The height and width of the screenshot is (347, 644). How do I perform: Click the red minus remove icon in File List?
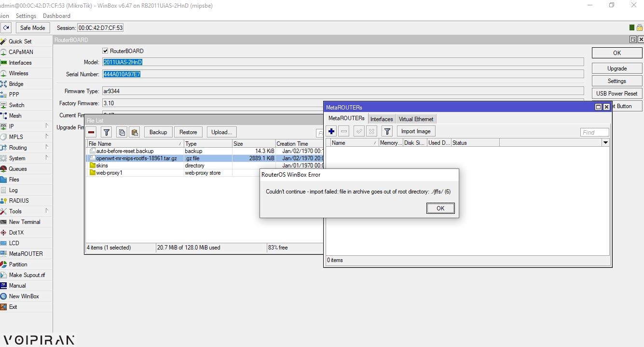[x=92, y=132]
